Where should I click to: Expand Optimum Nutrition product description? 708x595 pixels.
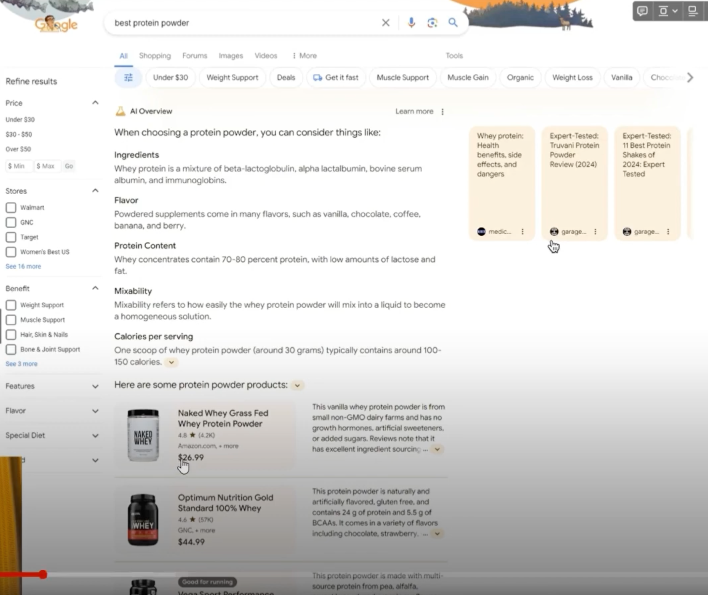[437, 534]
